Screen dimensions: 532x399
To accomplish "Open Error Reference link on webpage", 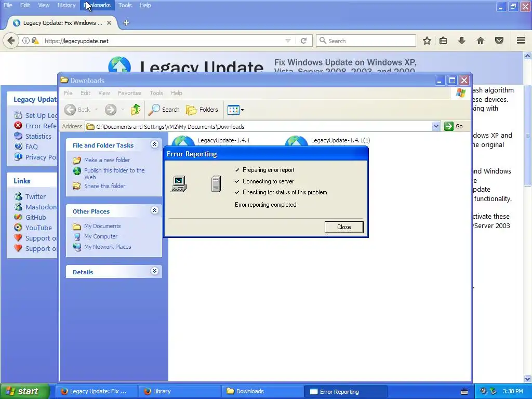I will coord(41,126).
